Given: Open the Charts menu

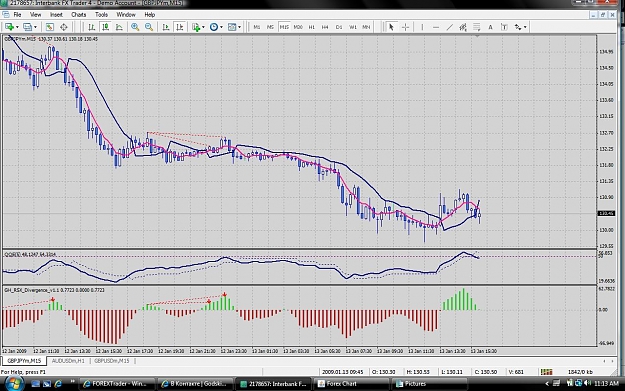Looking at the screenshot, I should click(x=79, y=14).
